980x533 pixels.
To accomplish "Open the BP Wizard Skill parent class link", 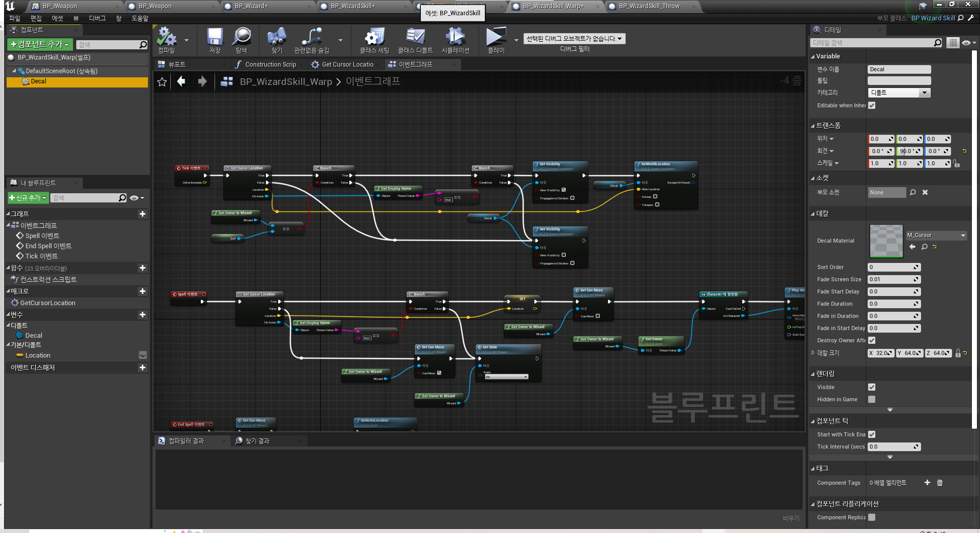I will (933, 18).
